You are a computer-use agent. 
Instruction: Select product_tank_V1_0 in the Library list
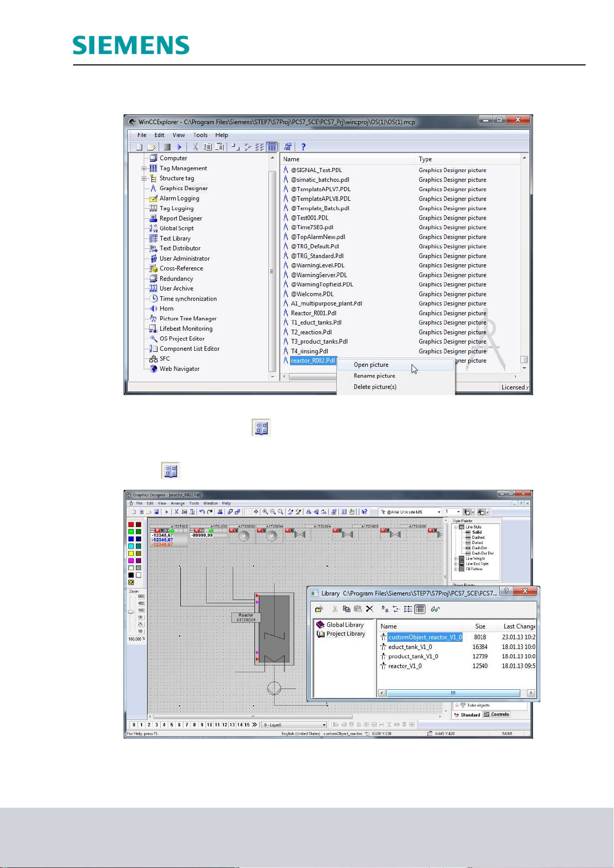[413, 656]
